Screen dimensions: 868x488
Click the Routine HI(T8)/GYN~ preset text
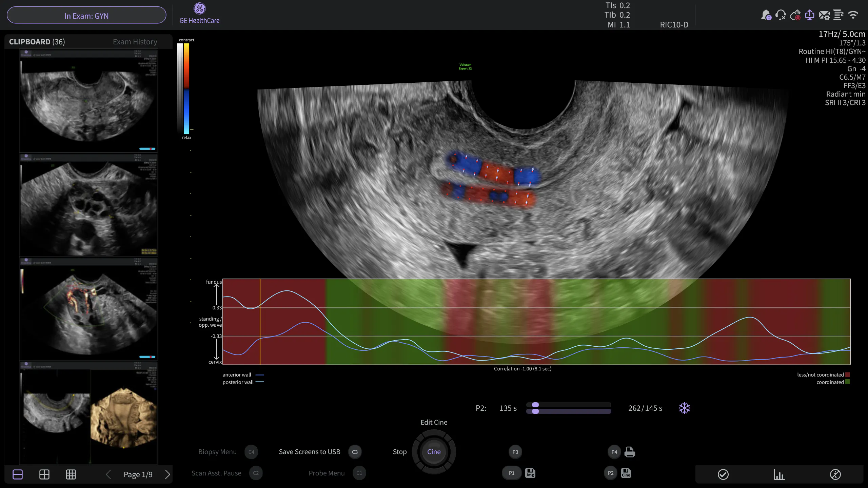pyautogui.click(x=832, y=51)
